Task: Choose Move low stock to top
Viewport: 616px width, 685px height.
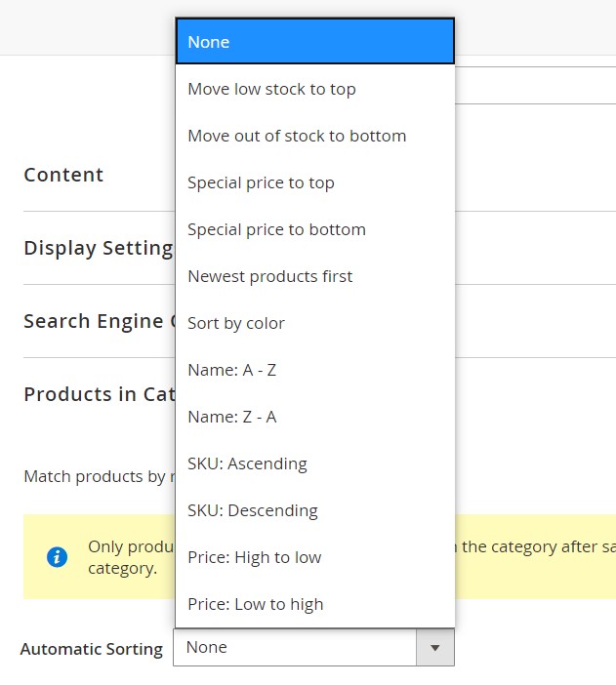Action: pyautogui.click(x=314, y=89)
